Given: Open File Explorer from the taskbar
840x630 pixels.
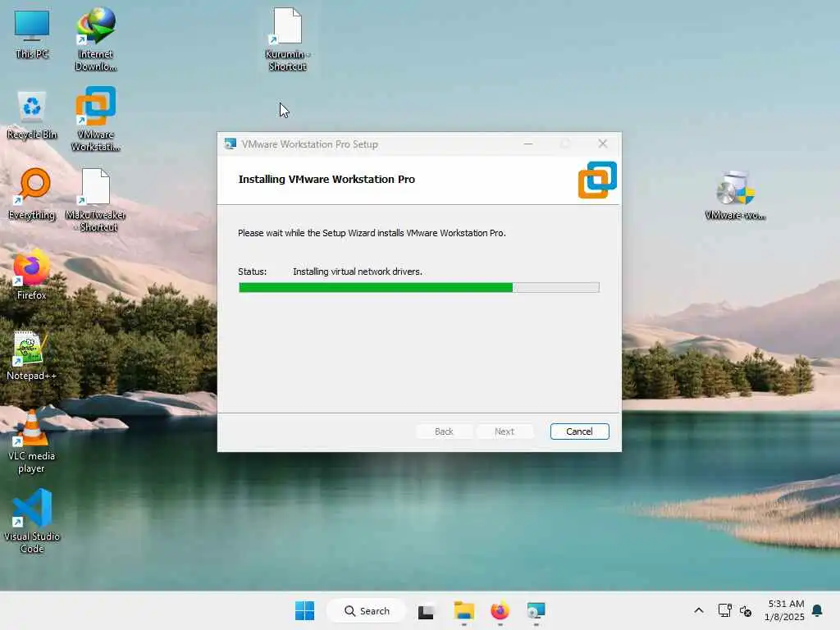Looking at the screenshot, I should pyautogui.click(x=464, y=610).
